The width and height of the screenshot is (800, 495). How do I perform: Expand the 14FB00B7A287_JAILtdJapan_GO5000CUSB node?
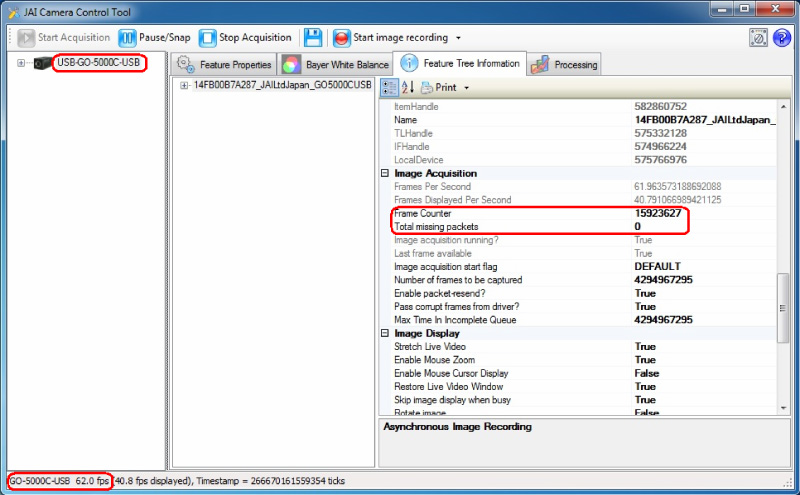[x=184, y=86]
